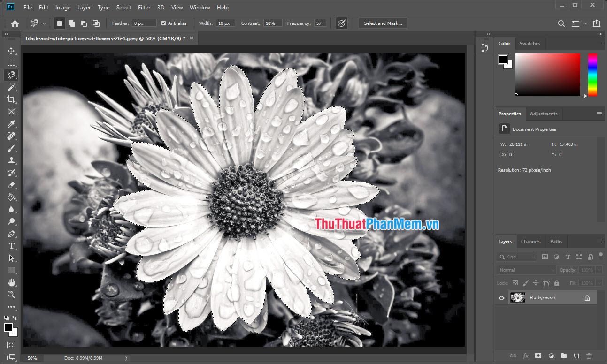Open the Filter menu
Screen dimensions: 607x364
click(x=144, y=7)
